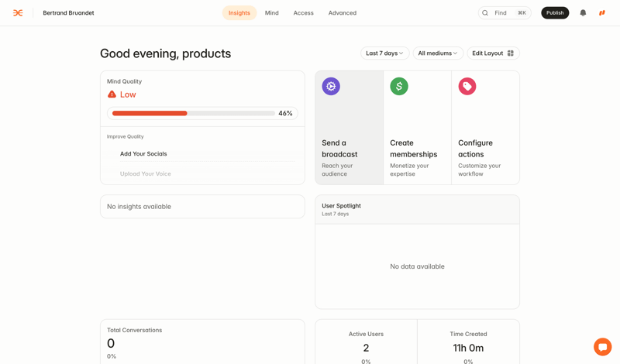
Task: Click the app logo in top-left corner
Action: (x=18, y=13)
